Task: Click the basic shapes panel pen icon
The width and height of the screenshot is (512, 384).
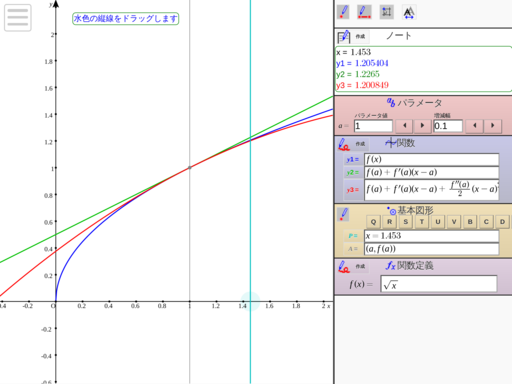Action: click(x=343, y=214)
